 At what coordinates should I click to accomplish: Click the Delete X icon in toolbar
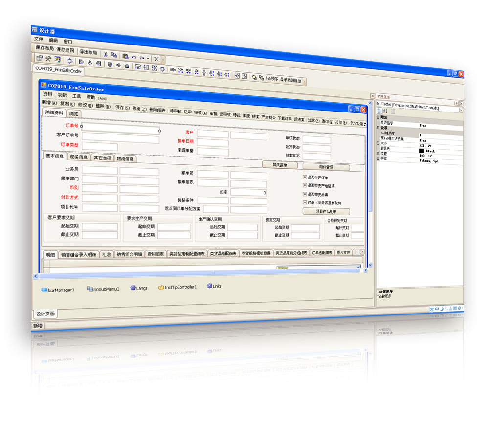pyautogui.click(x=156, y=59)
